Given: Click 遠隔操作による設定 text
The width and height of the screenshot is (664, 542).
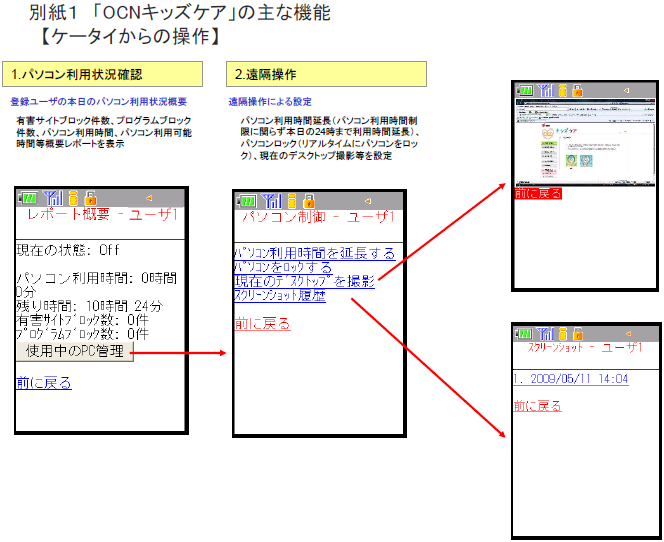Looking at the screenshot, I should coord(270,102).
